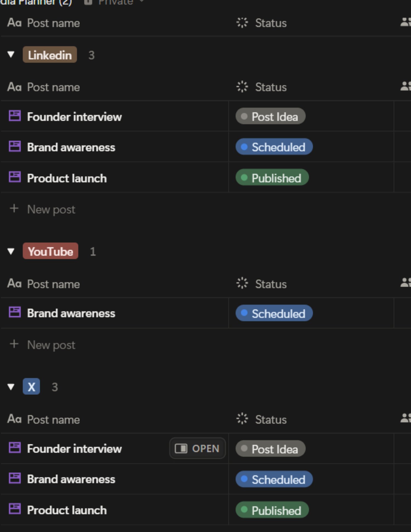
Task: Click page icon beside Linkedin Product launch
Action: click(15, 177)
